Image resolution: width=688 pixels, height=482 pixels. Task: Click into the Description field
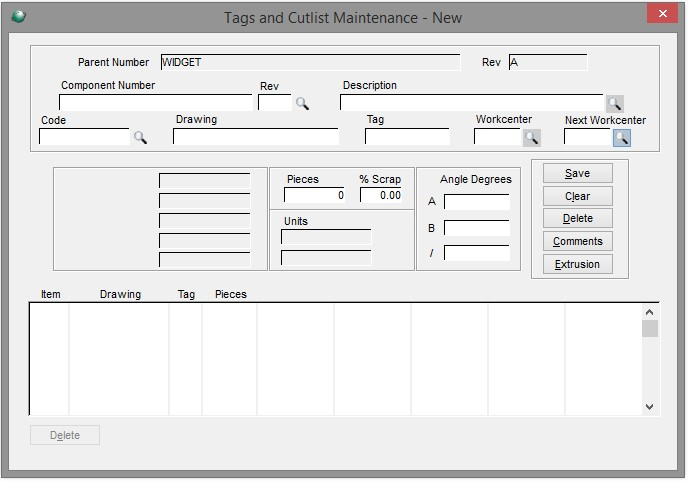point(472,103)
